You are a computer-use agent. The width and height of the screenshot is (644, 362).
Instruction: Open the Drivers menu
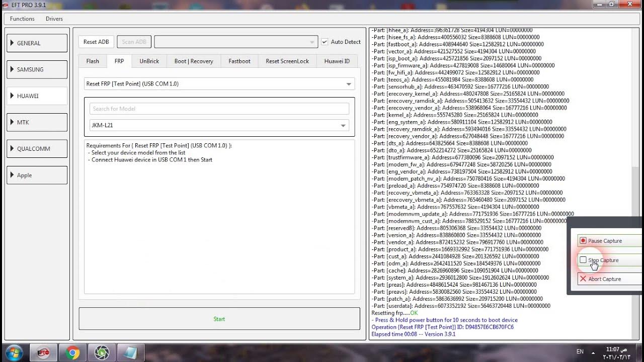pos(54,19)
